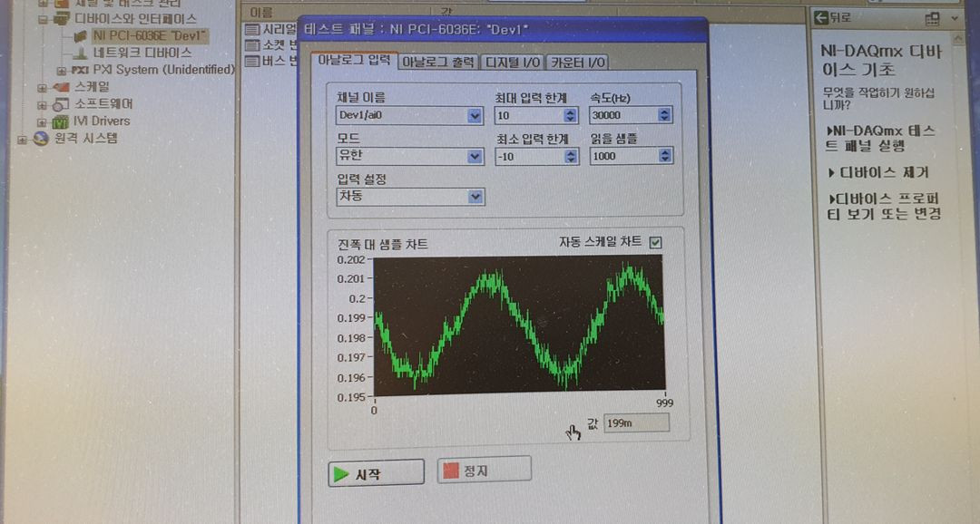
Task: Select the NI PCI-6036E "Dev1" device icon
Action: [82, 37]
